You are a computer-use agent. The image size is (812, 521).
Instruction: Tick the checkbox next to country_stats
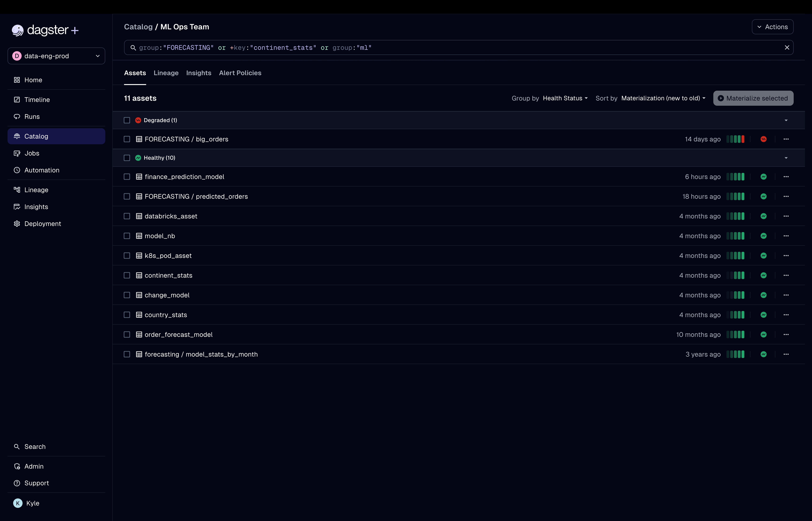coord(127,315)
